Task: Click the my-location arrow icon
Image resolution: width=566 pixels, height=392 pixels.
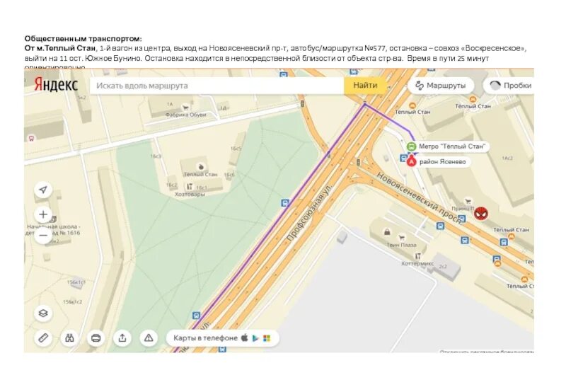Action: tap(43, 190)
